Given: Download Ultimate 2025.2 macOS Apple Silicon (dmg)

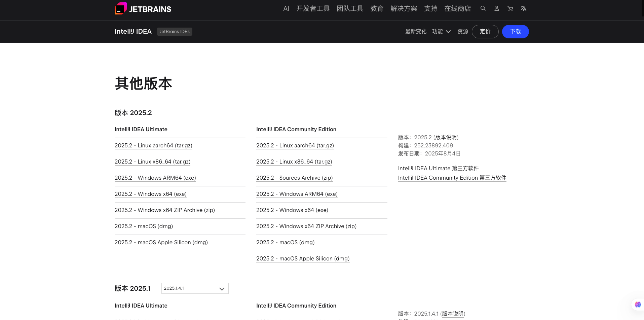Looking at the screenshot, I should click(161, 242).
